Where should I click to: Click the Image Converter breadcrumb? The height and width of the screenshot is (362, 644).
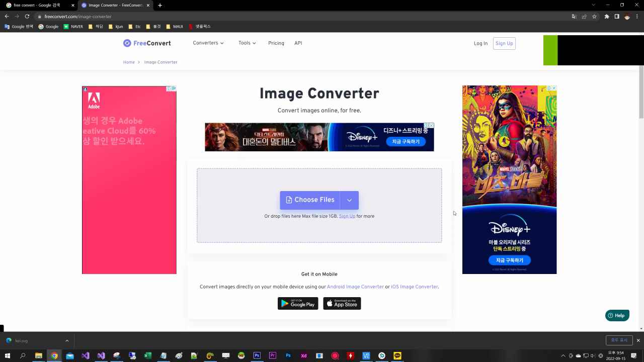pyautogui.click(x=160, y=62)
